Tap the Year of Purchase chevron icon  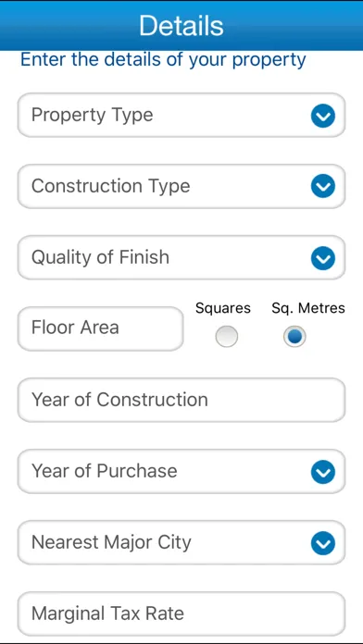click(322, 472)
